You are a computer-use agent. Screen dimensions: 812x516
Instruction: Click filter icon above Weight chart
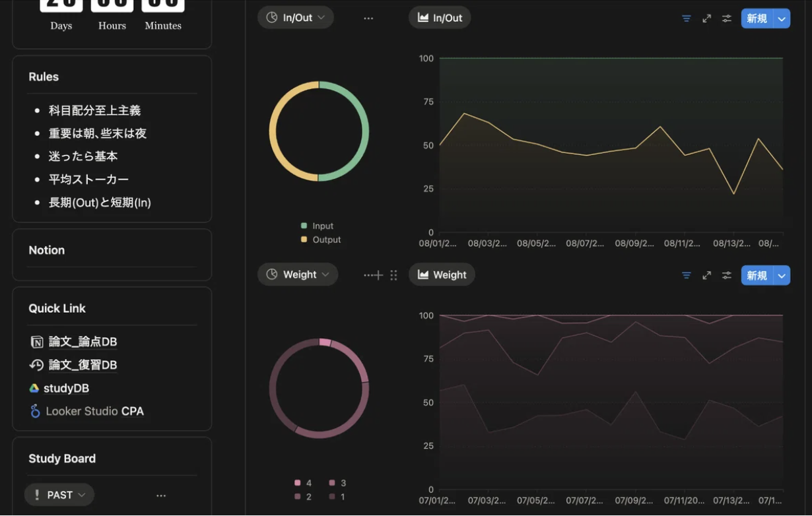(x=687, y=275)
